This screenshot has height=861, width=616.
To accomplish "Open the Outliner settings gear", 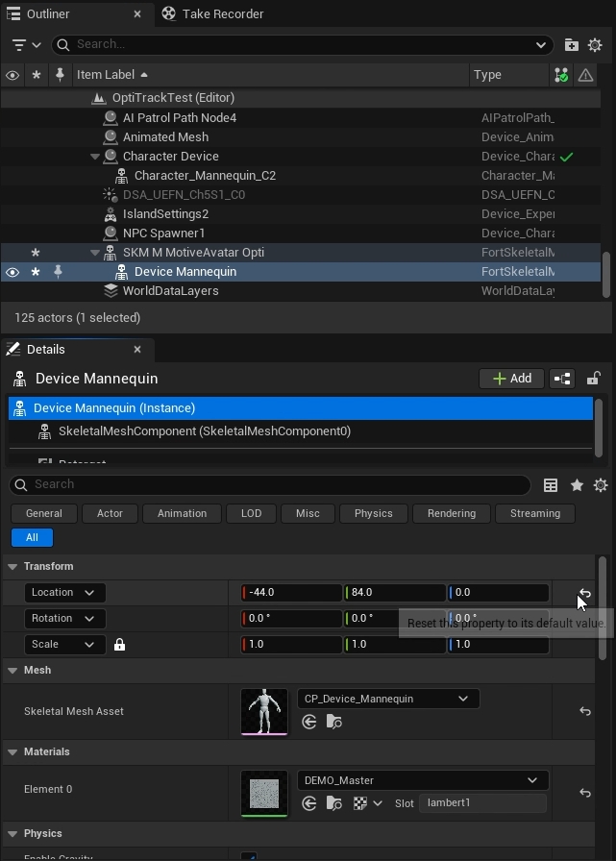I will pos(595,44).
